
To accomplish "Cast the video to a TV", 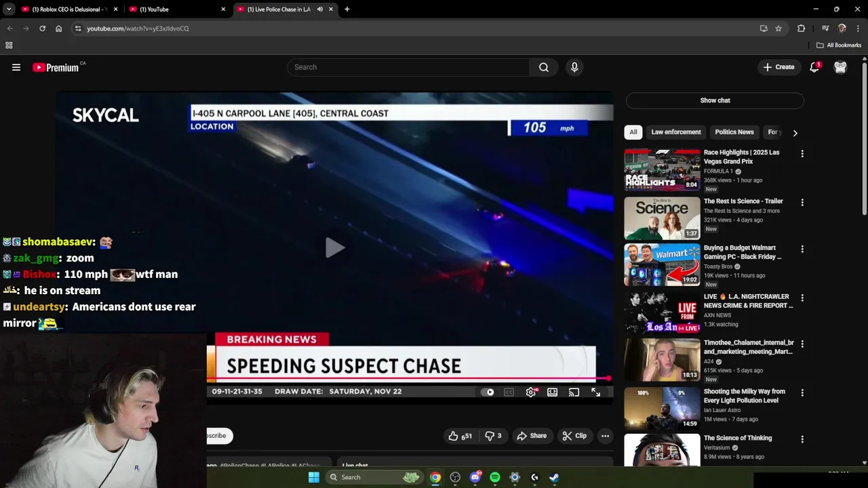I will (x=574, y=392).
